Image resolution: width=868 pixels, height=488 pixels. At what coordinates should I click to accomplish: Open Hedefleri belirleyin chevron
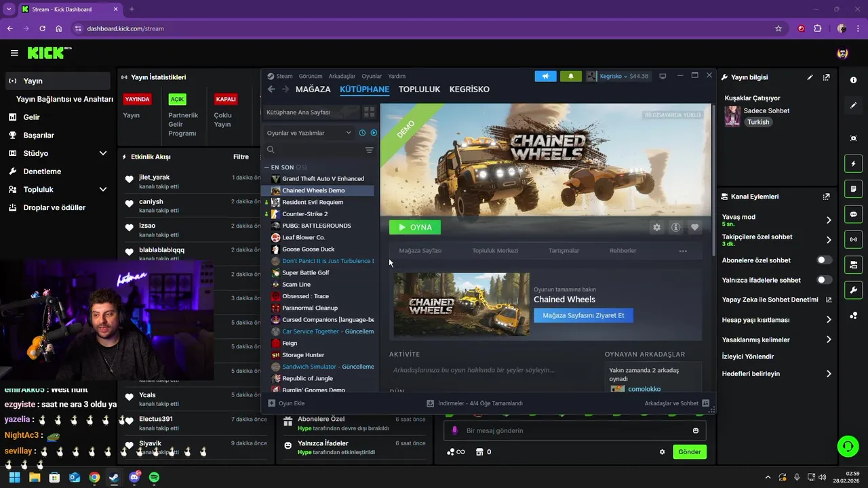coord(829,373)
